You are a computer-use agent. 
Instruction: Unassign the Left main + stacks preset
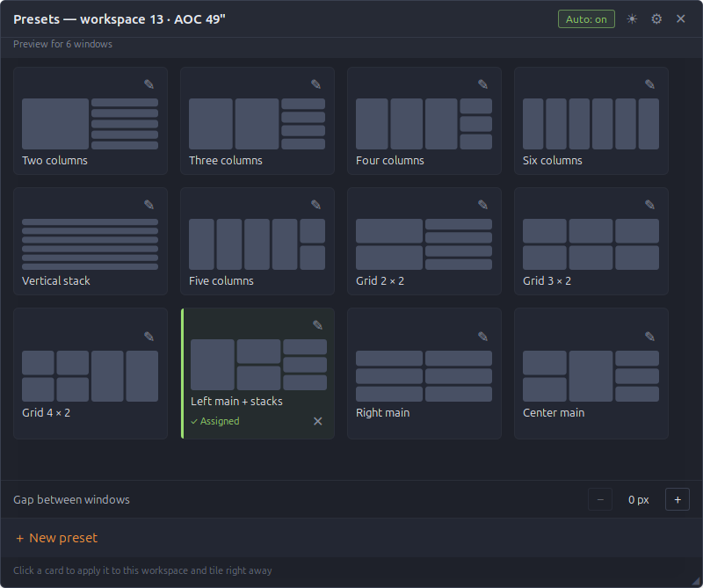pos(317,421)
